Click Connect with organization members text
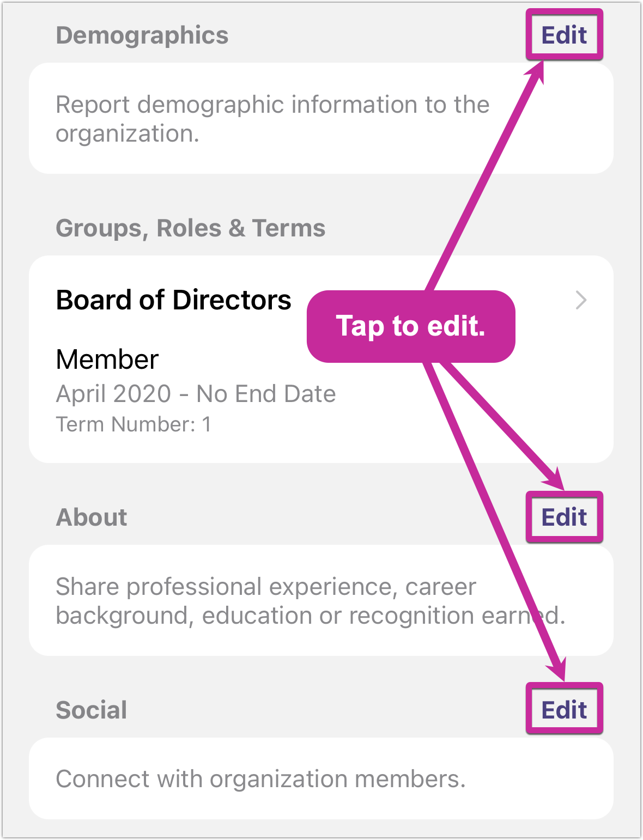Screen dimensions: 643x840 point(260,779)
